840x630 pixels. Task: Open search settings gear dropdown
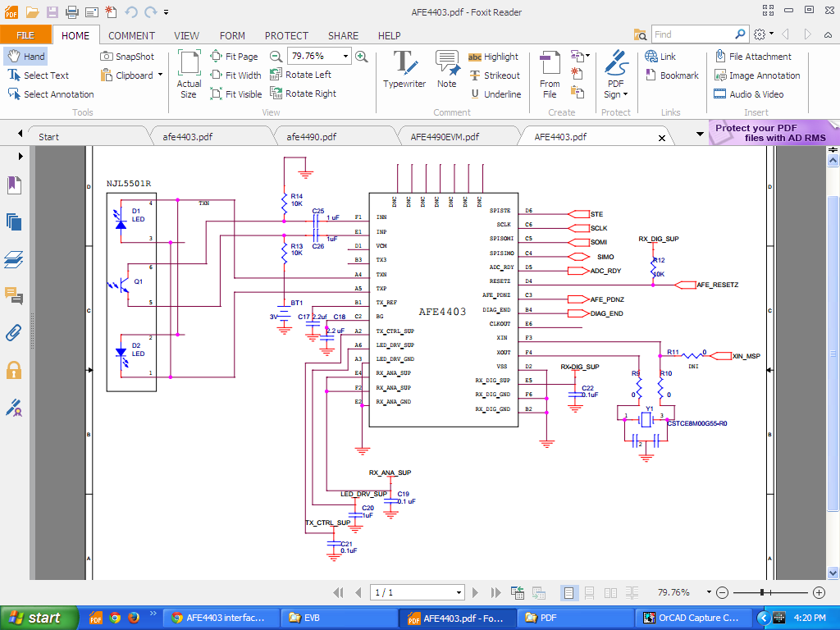764,34
